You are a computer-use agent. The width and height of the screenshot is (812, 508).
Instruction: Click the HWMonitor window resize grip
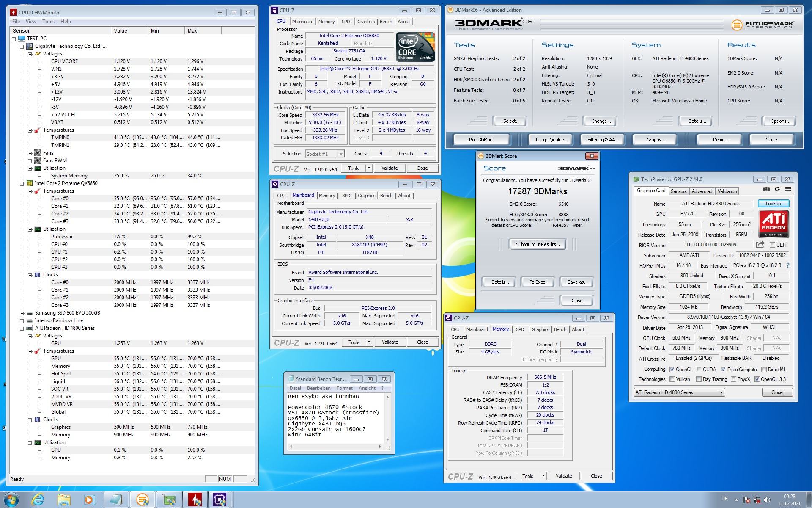tap(252, 480)
